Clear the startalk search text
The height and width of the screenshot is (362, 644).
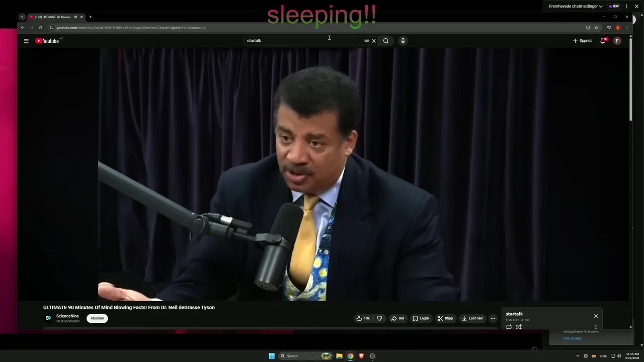[374, 41]
